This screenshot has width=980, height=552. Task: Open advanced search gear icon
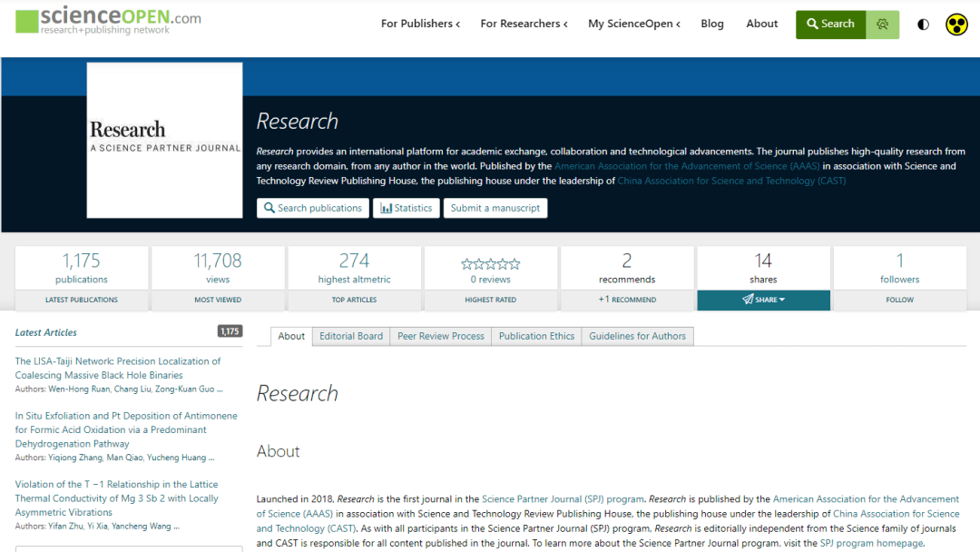click(883, 25)
